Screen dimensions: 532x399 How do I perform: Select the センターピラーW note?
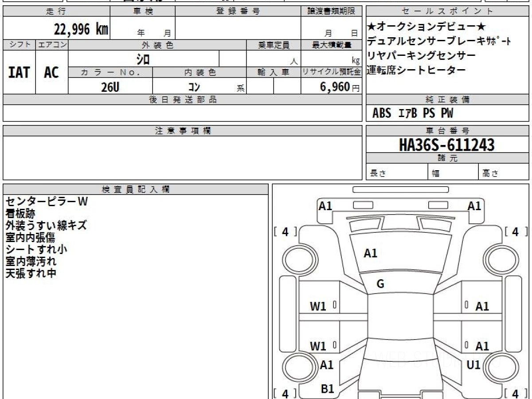click(x=47, y=202)
